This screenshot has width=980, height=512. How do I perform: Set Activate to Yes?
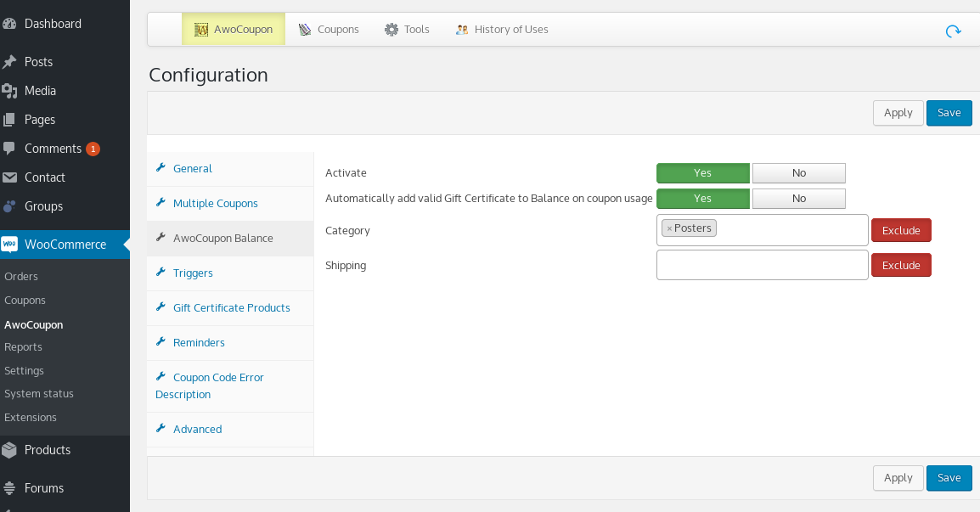pyautogui.click(x=702, y=173)
